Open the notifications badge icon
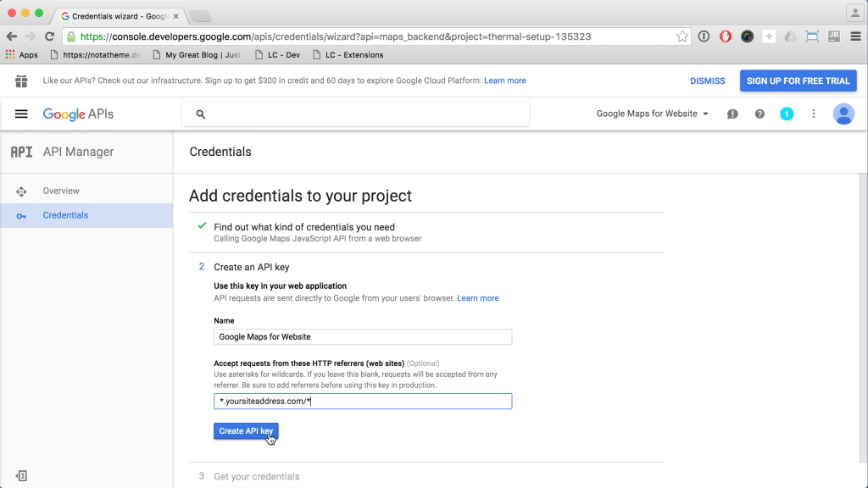 (x=787, y=114)
